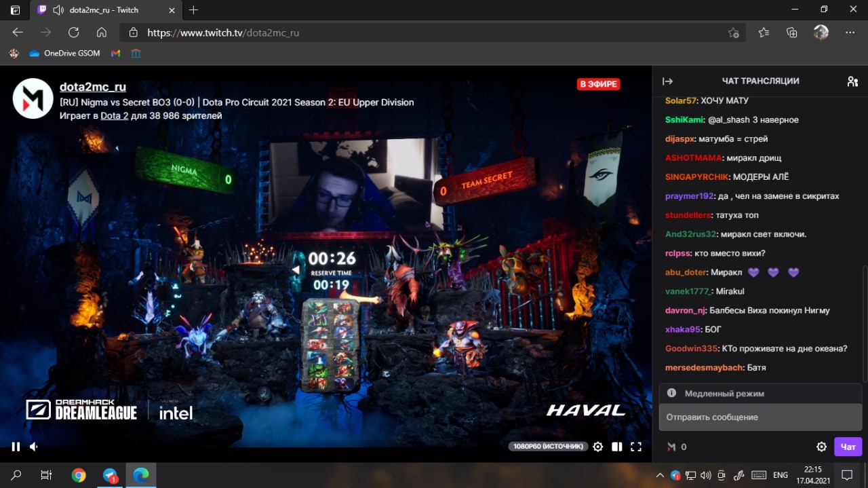
Task: Click username abu_doter in chat
Action: (x=685, y=272)
